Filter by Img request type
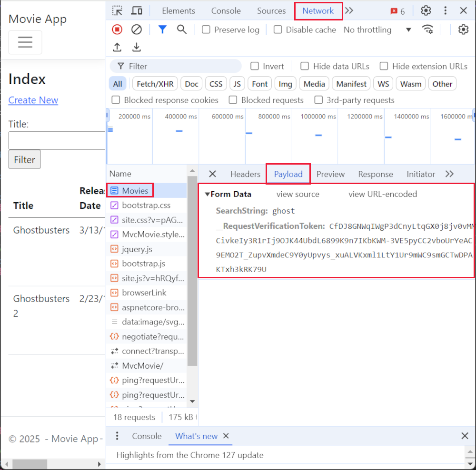 [x=285, y=84]
